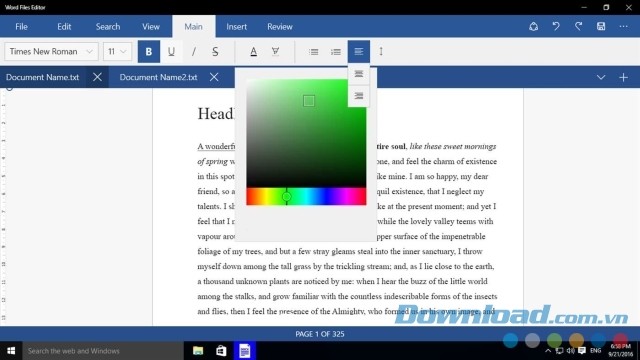Open the Edit menu

click(64, 27)
